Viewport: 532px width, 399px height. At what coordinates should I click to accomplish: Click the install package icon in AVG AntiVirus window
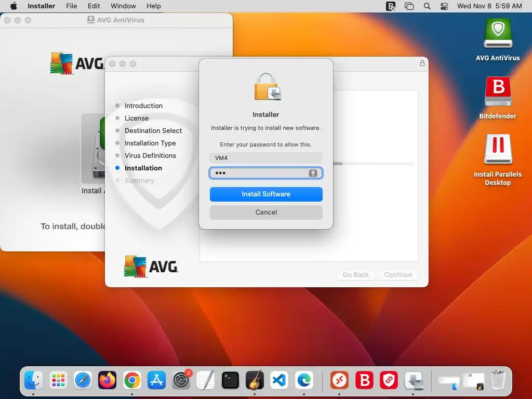pos(93,149)
